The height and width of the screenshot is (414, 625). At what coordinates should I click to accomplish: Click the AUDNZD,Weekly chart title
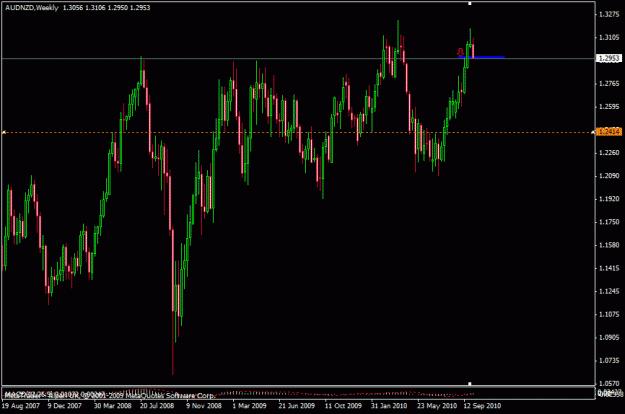click(x=32, y=8)
